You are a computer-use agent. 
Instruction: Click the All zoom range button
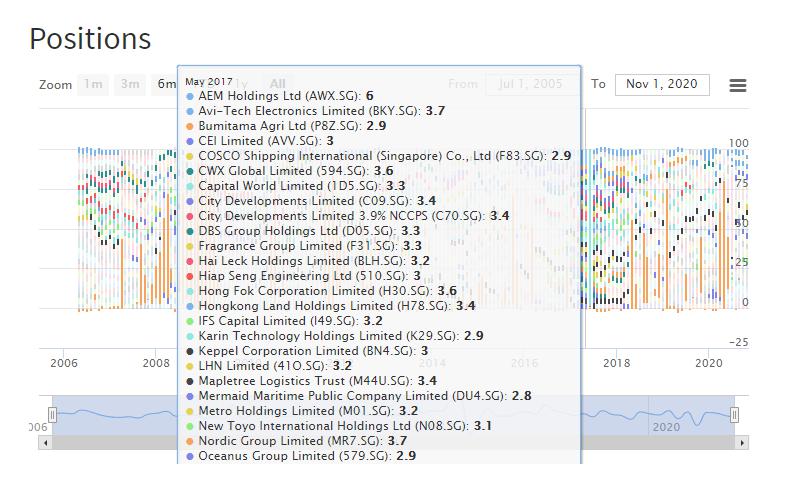point(277,85)
